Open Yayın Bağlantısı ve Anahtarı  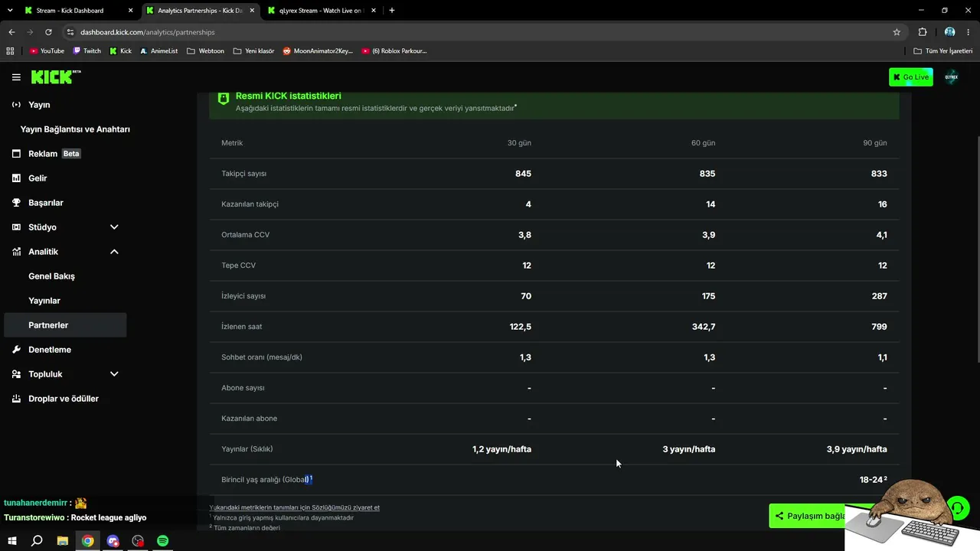(x=75, y=129)
